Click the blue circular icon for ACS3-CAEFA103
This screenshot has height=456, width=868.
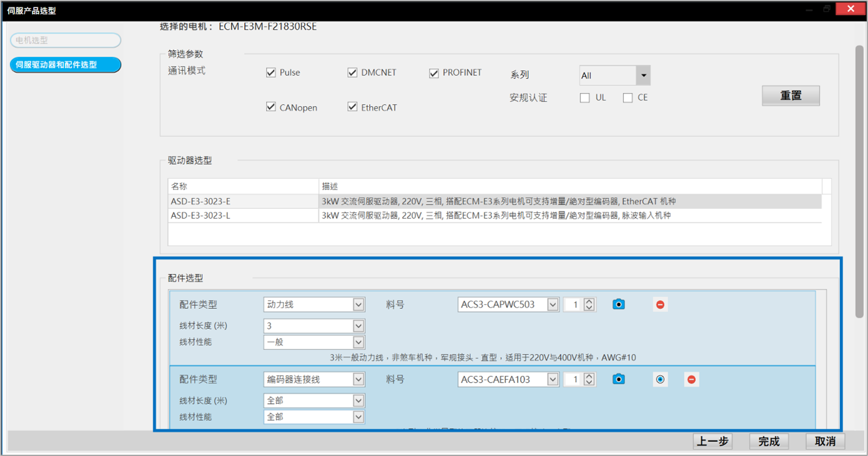(x=660, y=380)
